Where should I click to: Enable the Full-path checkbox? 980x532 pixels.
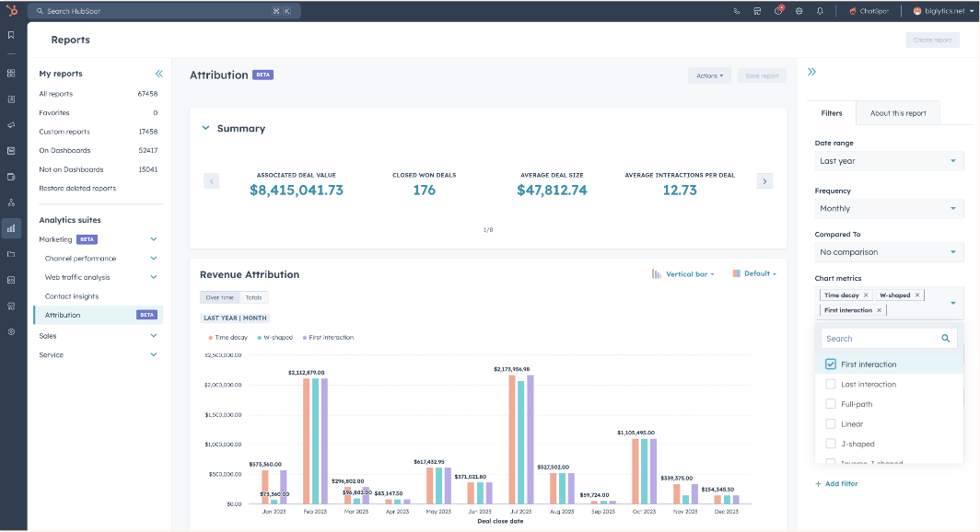click(x=831, y=404)
